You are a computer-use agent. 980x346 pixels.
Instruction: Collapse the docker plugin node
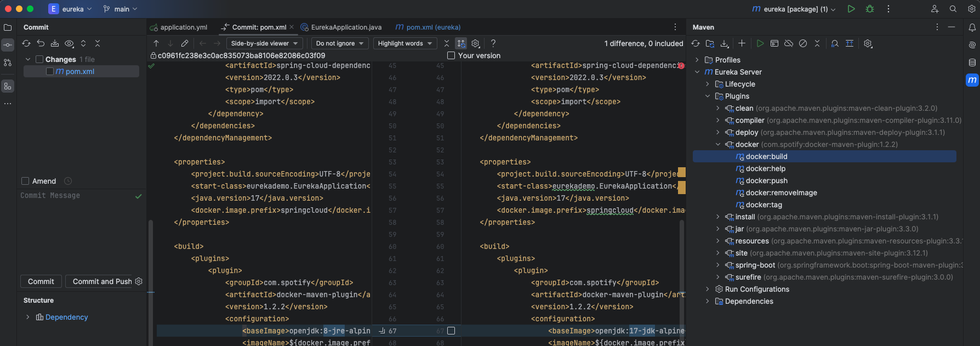718,144
